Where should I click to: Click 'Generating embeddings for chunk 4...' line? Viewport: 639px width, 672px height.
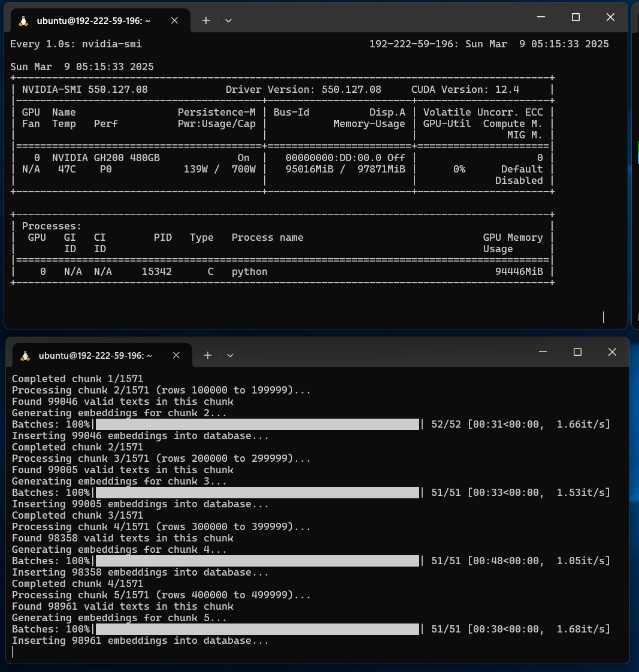point(119,549)
